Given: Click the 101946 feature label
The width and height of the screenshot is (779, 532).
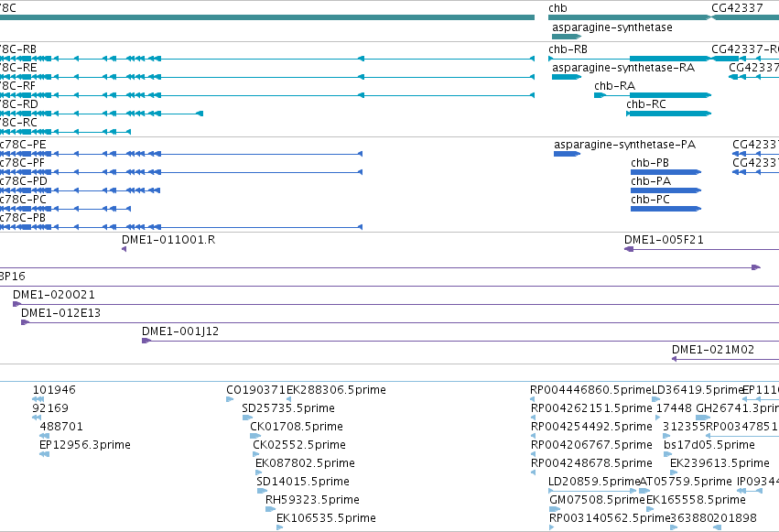Looking at the screenshot, I should [54, 390].
